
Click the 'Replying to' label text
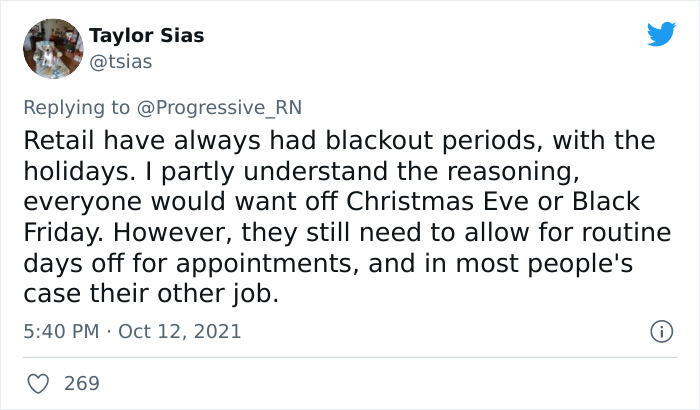click(76, 108)
